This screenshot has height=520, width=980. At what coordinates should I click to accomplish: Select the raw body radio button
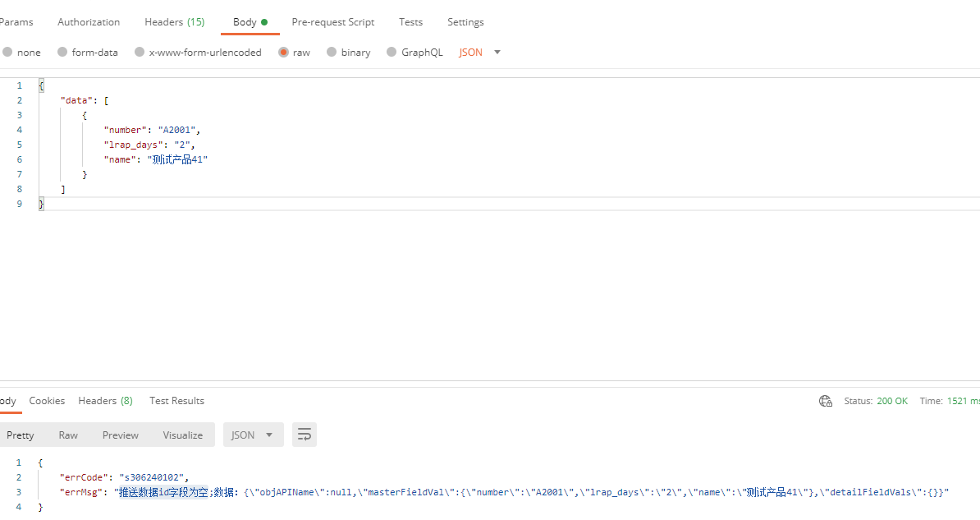(284, 52)
